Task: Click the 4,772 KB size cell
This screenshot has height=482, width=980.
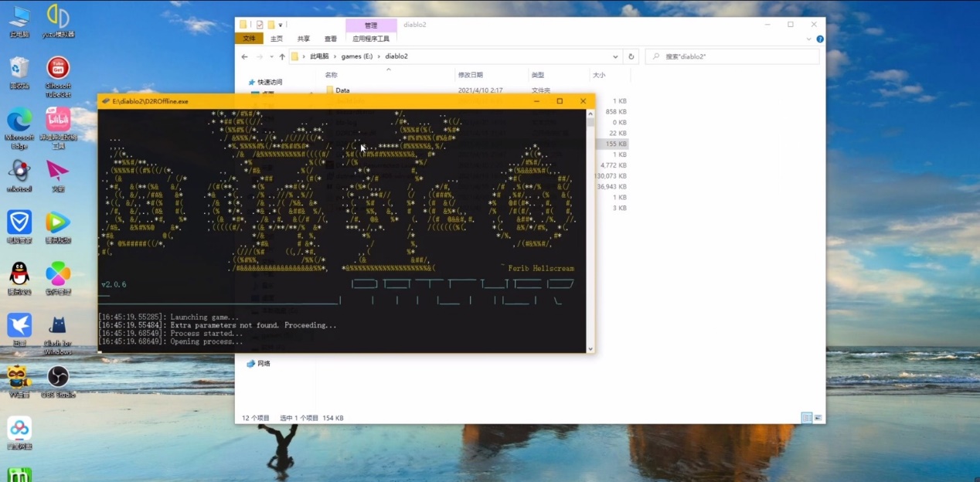Action: click(x=614, y=165)
